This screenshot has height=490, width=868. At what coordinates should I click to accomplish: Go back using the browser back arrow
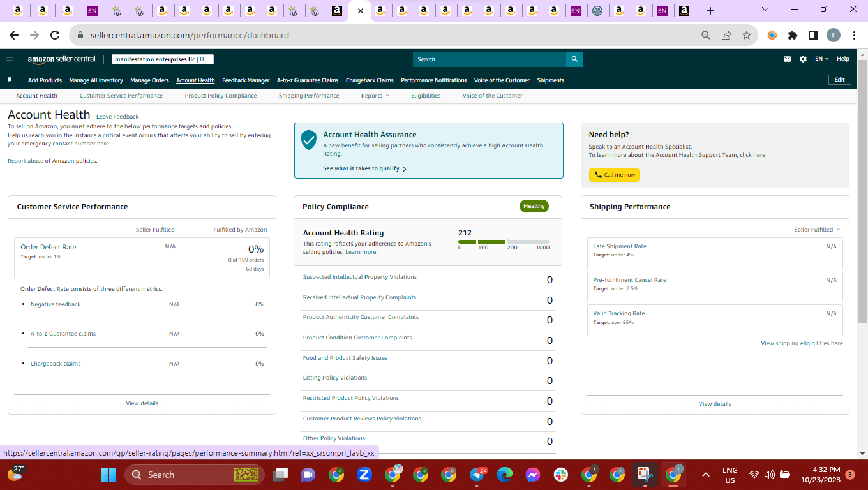click(x=14, y=35)
